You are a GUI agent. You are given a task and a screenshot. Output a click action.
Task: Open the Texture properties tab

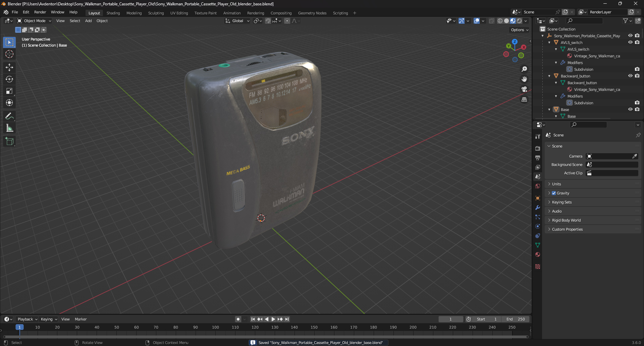[x=538, y=267]
